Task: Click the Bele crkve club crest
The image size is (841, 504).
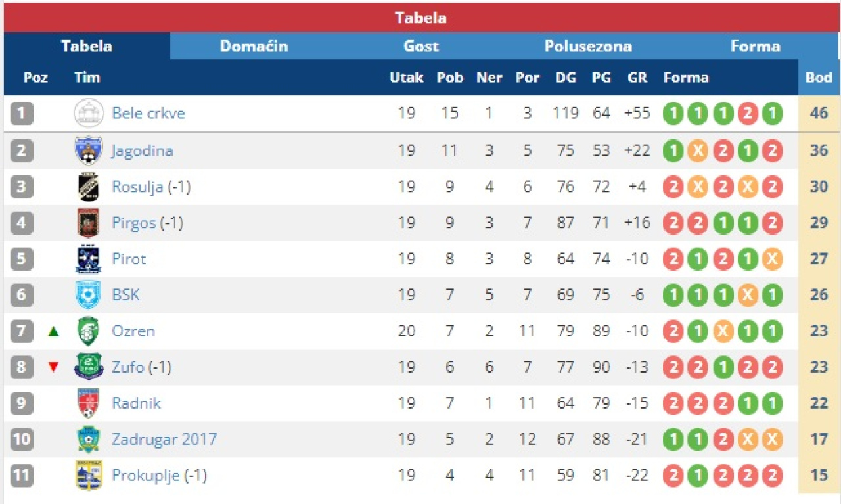Action: [x=88, y=113]
